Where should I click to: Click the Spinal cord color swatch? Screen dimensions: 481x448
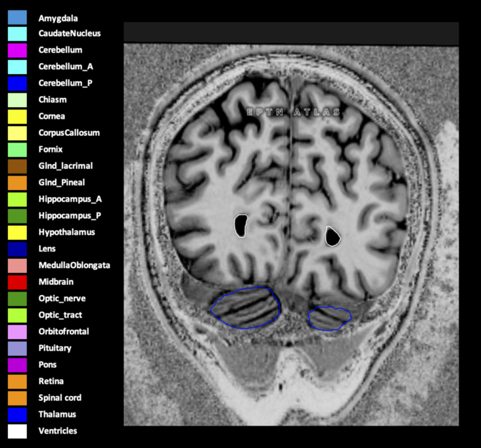click(17, 398)
